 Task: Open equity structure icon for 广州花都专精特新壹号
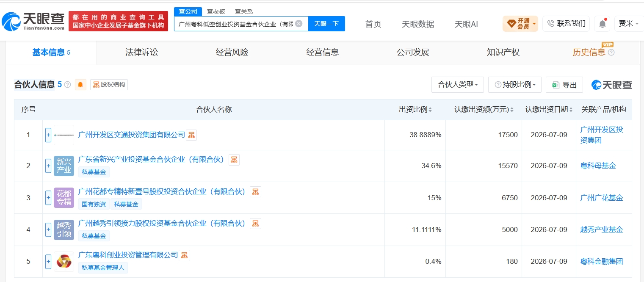tap(255, 192)
